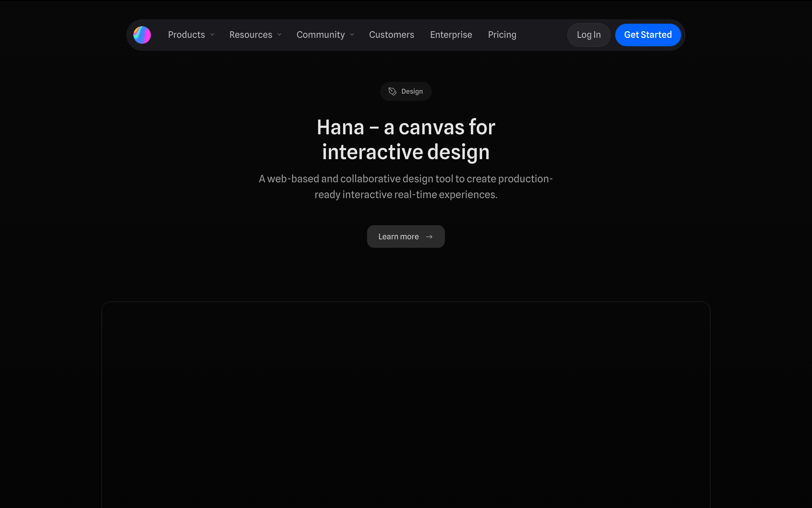Click the "A web-based and collaborative design tool" description
This screenshot has height=508, width=812.
click(x=406, y=187)
